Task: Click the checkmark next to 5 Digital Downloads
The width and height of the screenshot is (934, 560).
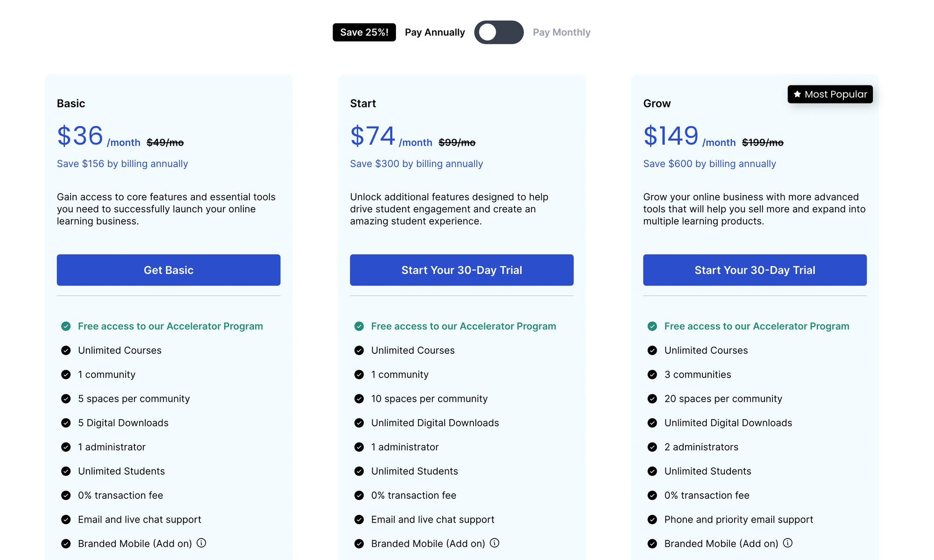Action: pos(66,423)
